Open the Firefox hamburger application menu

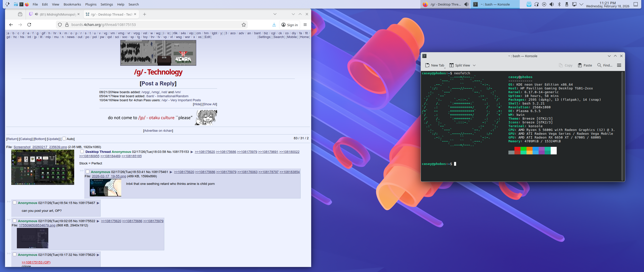pyautogui.click(x=305, y=25)
